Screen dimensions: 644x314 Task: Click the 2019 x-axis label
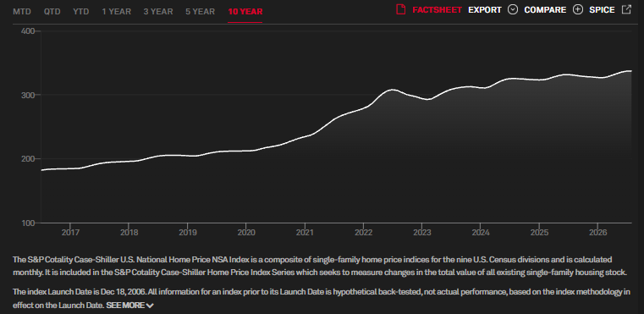187,233
